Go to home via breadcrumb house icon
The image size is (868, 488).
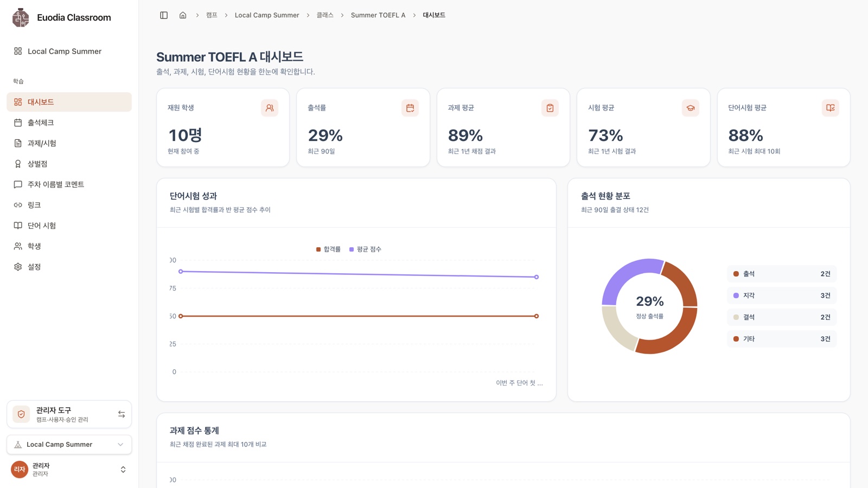click(183, 15)
